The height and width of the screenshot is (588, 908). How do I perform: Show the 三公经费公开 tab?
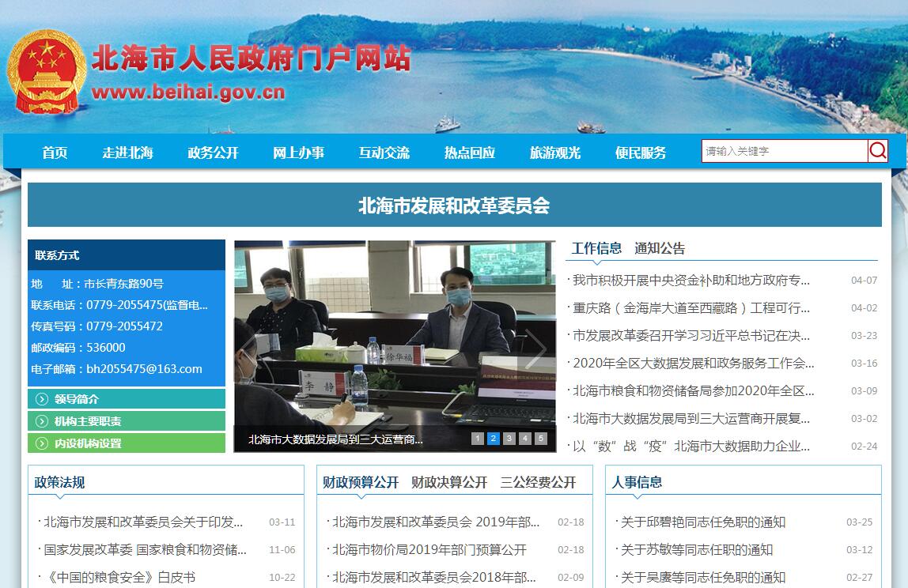(x=538, y=482)
